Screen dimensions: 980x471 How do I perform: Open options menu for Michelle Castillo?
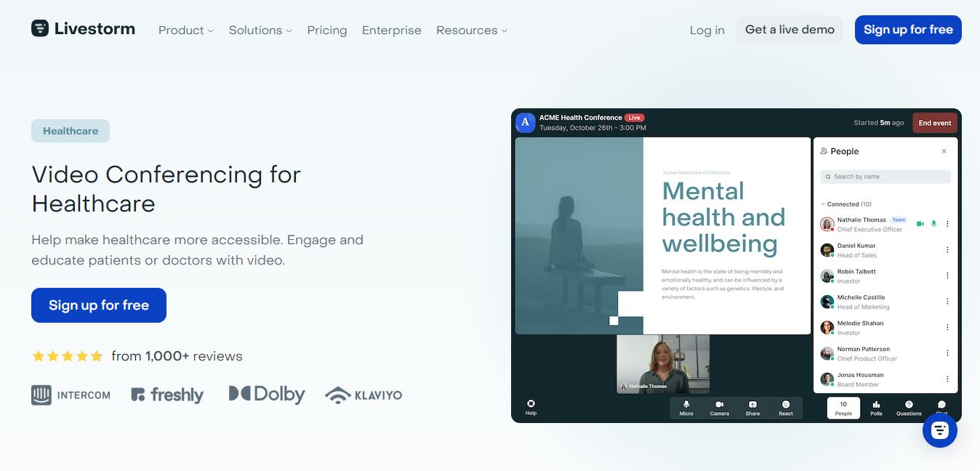947,302
